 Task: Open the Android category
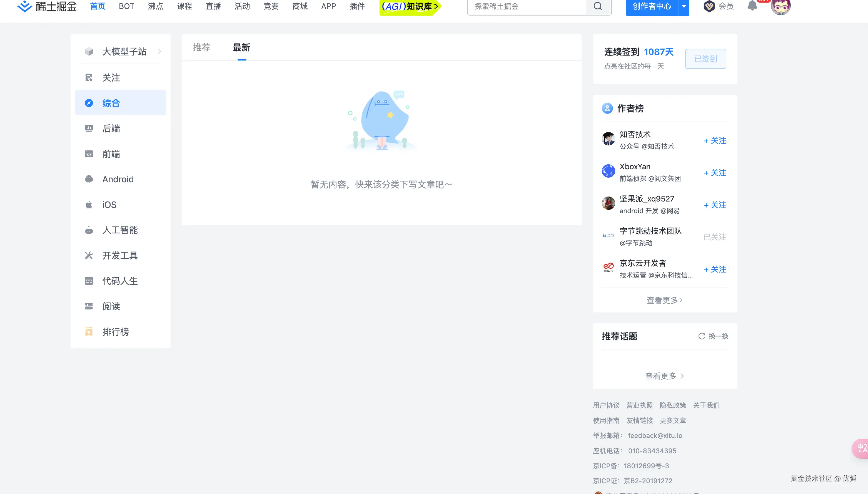point(118,179)
